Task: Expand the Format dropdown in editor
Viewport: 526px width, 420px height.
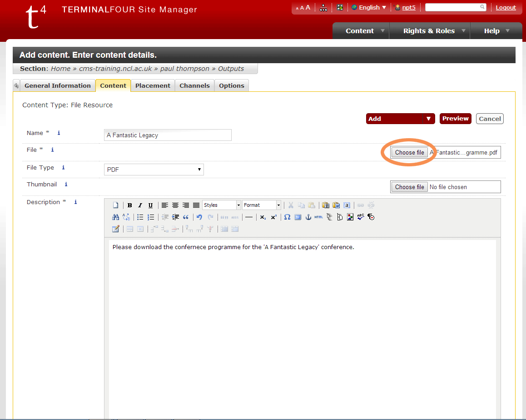Action: [262, 205]
